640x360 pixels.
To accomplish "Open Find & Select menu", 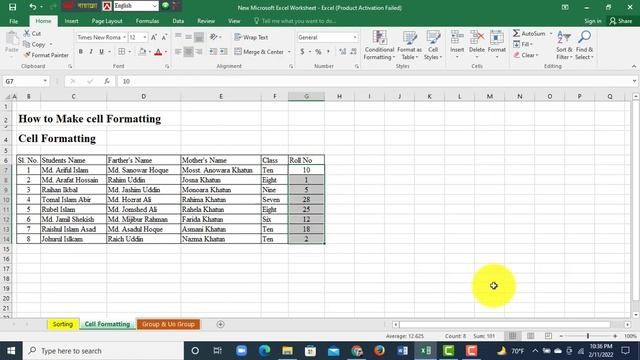I will 584,45.
